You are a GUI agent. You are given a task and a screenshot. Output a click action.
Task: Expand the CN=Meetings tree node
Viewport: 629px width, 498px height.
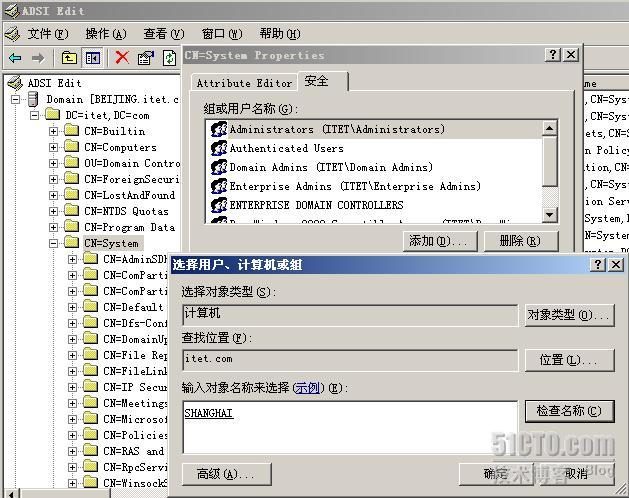pos(72,403)
